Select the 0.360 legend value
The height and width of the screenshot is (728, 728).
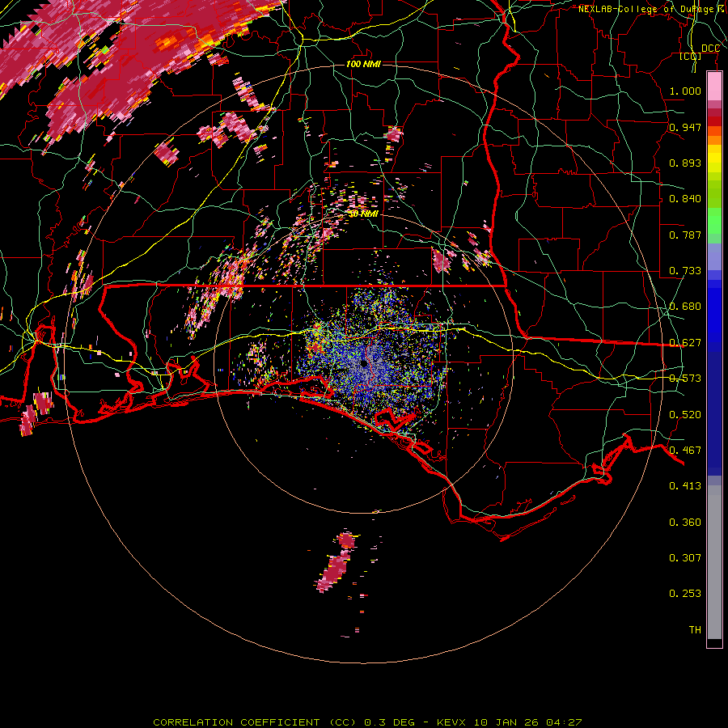685,523
